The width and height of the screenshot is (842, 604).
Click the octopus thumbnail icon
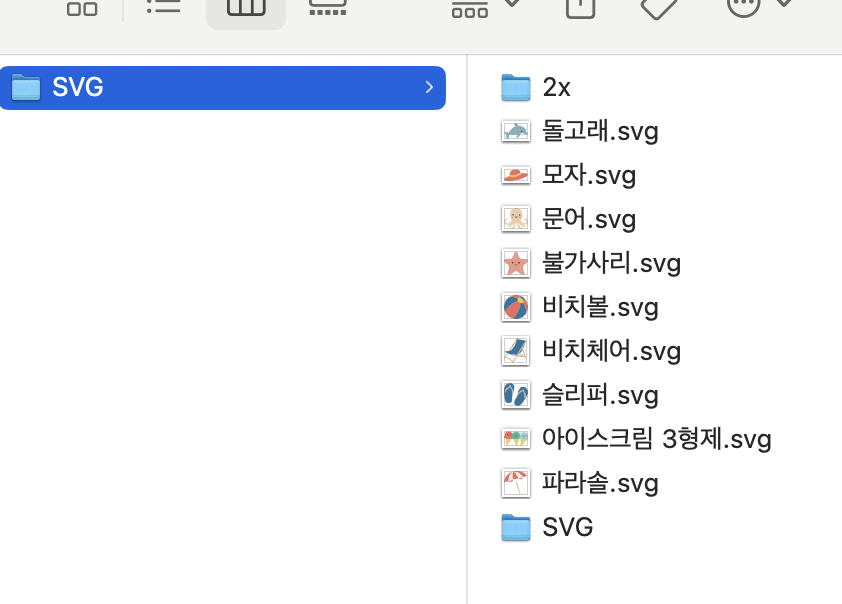click(516, 219)
